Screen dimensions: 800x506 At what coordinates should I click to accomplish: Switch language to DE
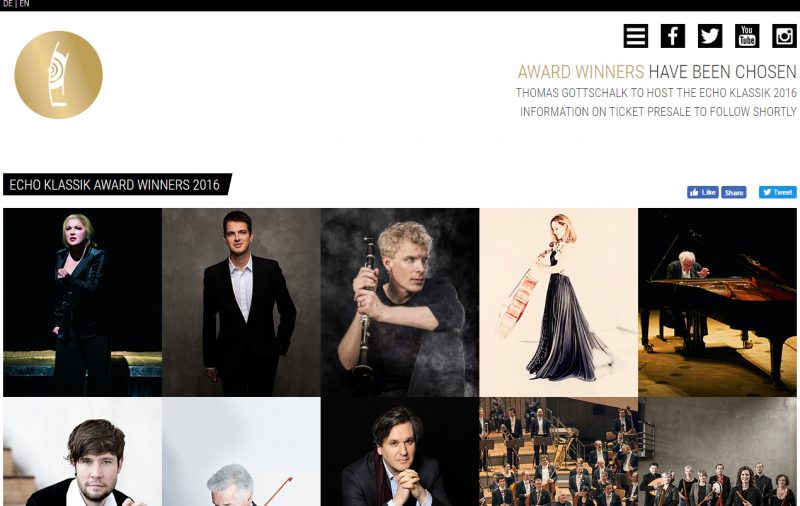pos(8,4)
